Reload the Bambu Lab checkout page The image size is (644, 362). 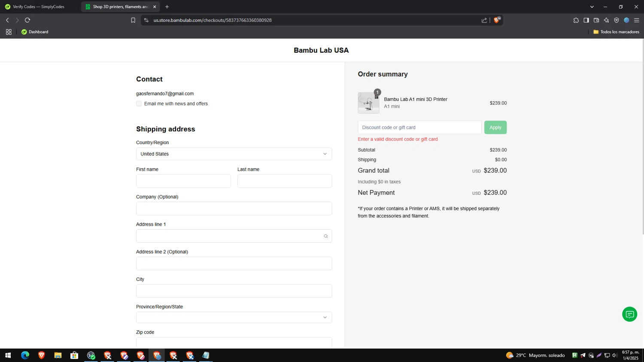click(27, 20)
